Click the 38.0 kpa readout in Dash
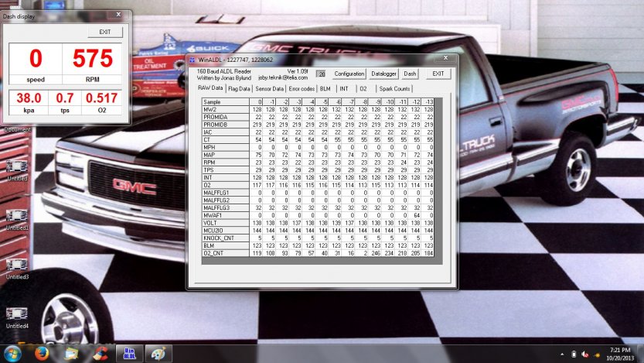Viewport: 644px width, 363px height. click(x=29, y=98)
